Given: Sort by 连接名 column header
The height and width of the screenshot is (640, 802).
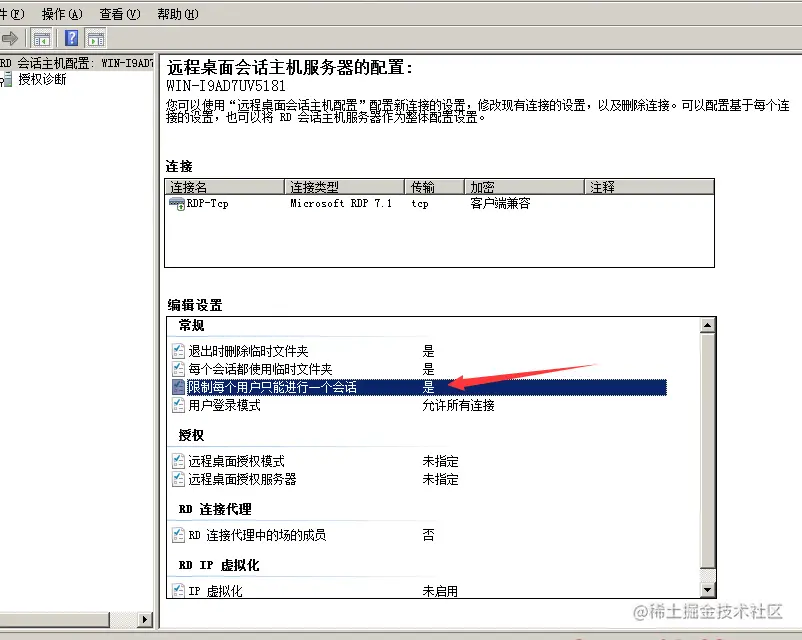Looking at the screenshot, I should [225, 187].
